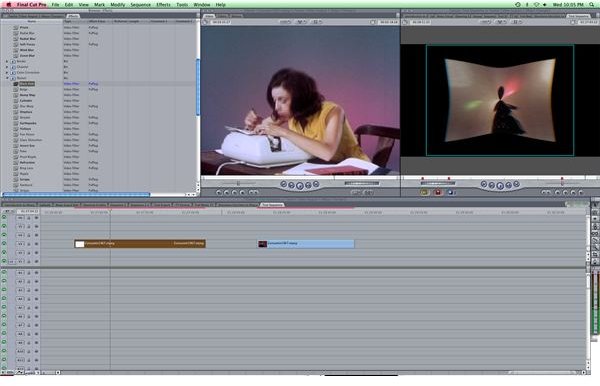Toggle audibility of the A1 audio track
Image resolution: width=600 pixels, height=386 pixels.
tap(4, 272)
